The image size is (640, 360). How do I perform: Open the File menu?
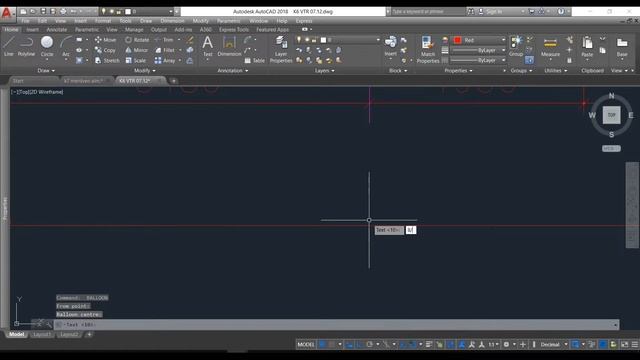[25, 21]
